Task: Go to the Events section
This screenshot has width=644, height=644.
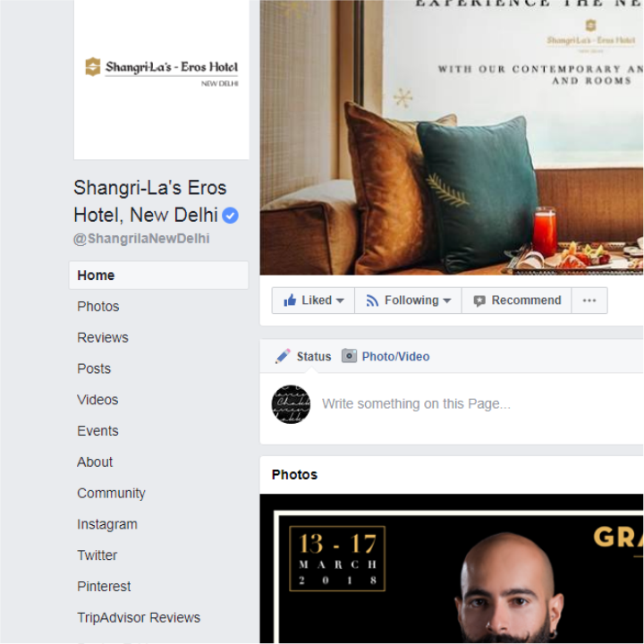Action: 97,431
